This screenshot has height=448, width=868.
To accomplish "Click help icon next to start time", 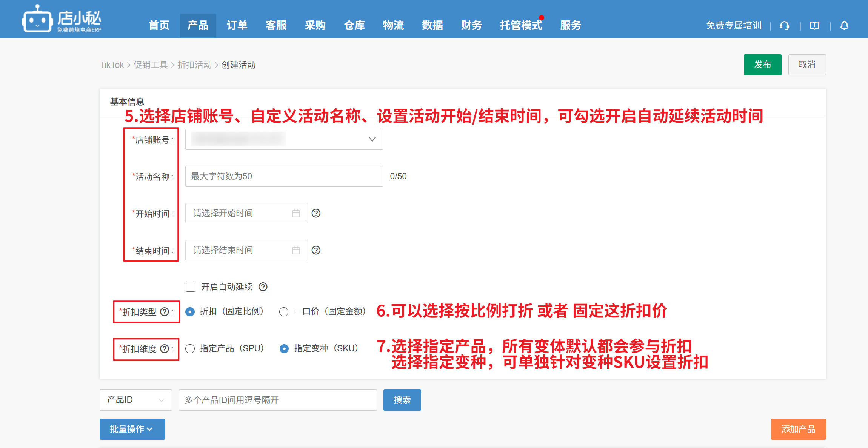I will pos(316,213).
